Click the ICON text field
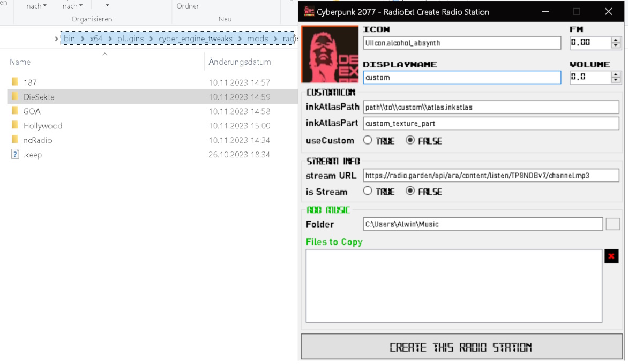628x364 pixels. click(x=462, y=43)
